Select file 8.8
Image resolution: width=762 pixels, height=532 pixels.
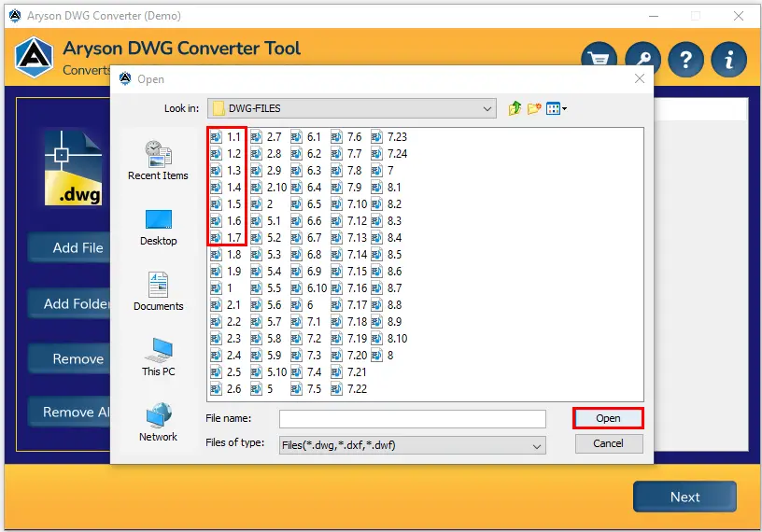387,305
